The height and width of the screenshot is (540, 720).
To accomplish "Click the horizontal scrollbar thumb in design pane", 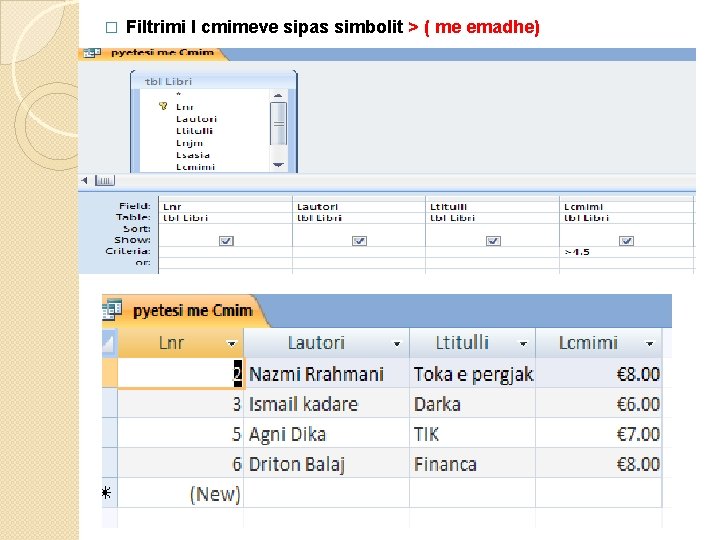I will tap(105, 180).
